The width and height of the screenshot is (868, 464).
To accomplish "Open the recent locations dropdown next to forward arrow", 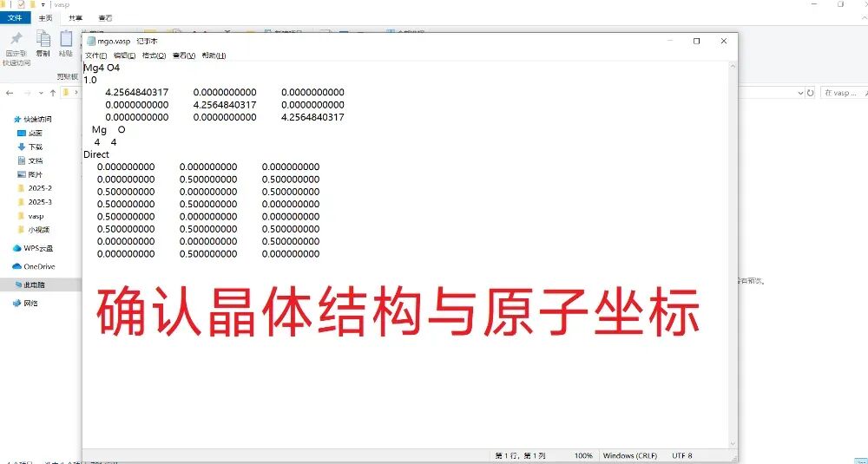I will click(x=40, y=93).
